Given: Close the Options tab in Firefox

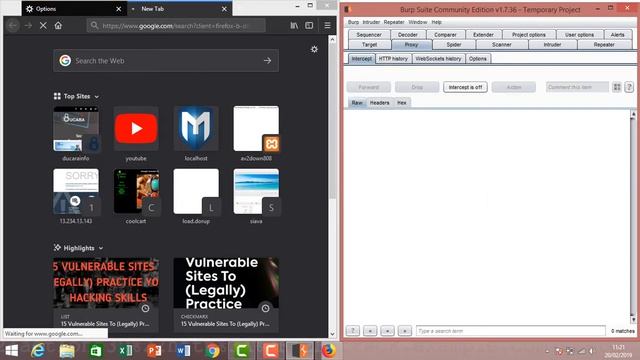Looking at the screenshot, I should [x=118, y=9].
